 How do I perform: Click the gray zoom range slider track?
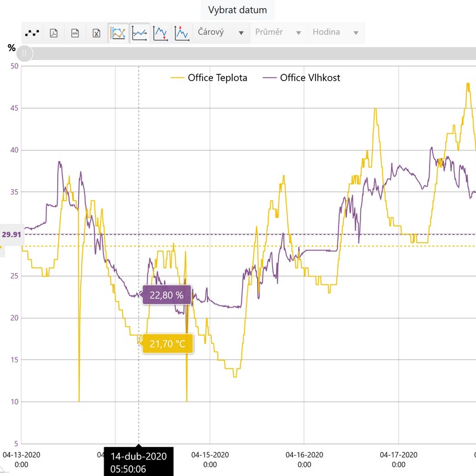click(x=250, y=54)
